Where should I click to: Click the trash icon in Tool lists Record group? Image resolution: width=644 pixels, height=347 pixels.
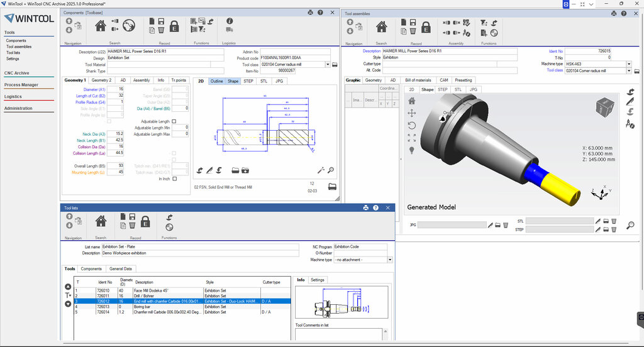(x=132, y=226)
